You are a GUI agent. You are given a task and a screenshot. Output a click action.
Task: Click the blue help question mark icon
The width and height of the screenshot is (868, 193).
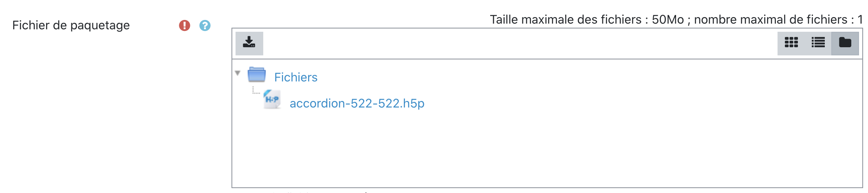[205, 26]
